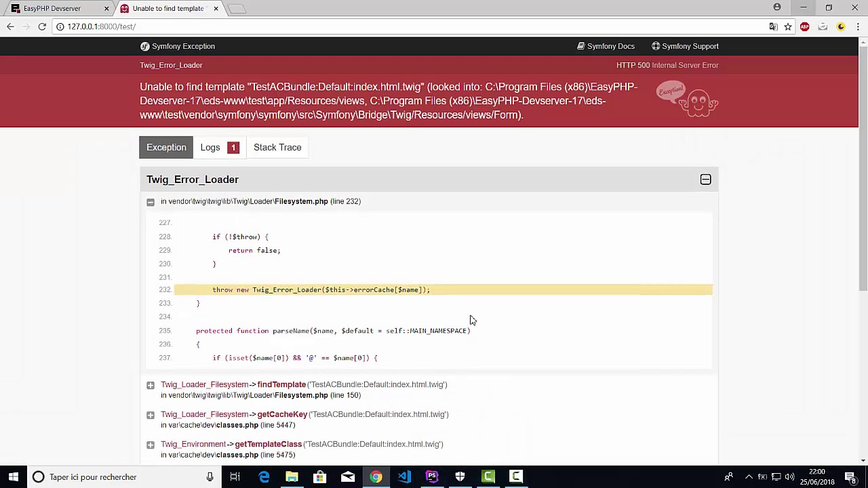Close the EasyPHP Devserver tab
868x488 pixels.
pyautogui.click(x=106, y=8)
